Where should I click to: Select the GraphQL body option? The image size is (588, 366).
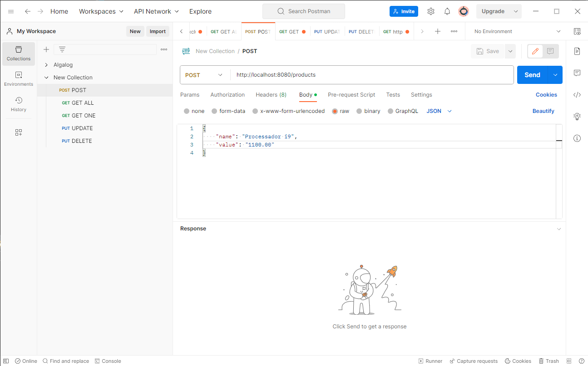[x=390, y=111]
